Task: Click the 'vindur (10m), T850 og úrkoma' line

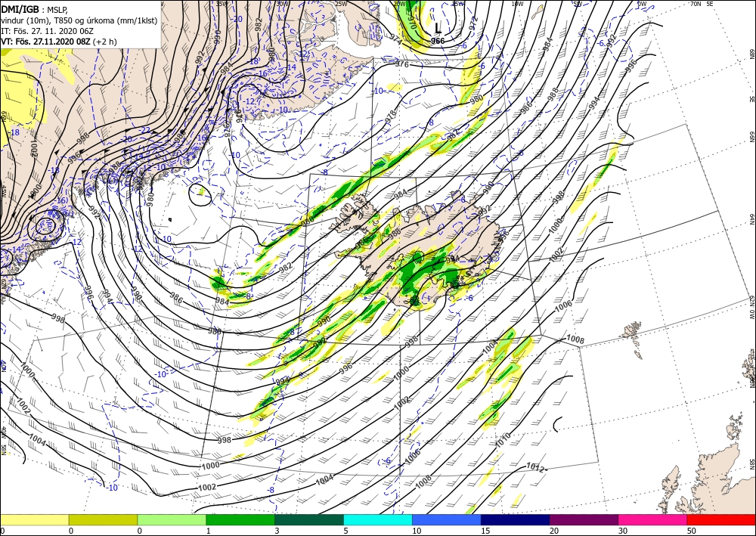Action: tap(79, 20)
